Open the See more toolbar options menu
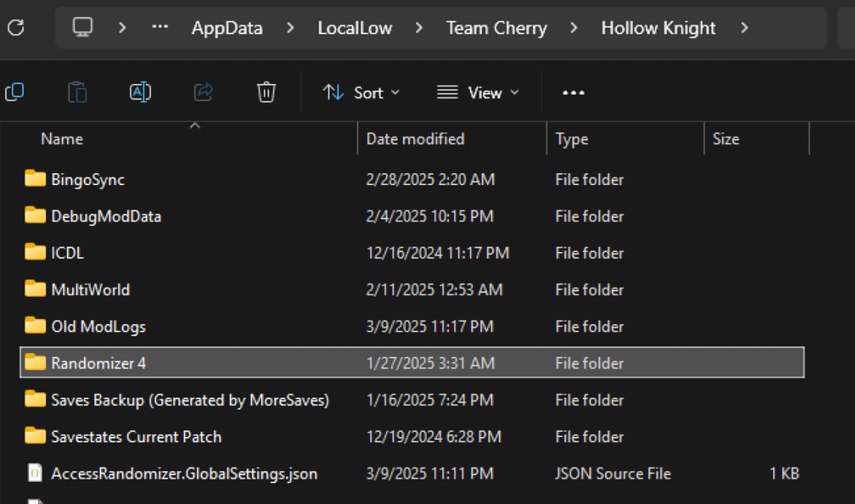Viewport: 855px width, 504px height. pos(573,93)
